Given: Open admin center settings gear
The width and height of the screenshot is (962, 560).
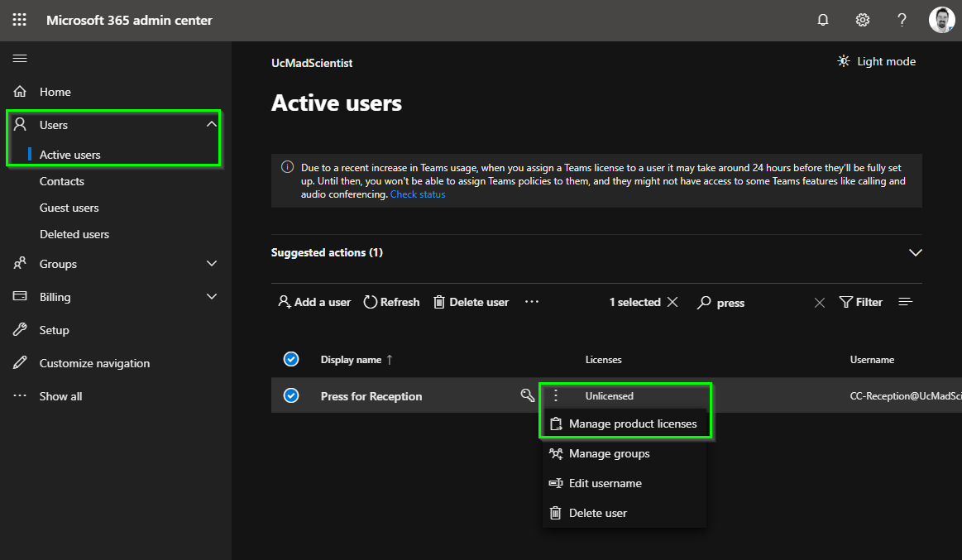Looking at the screenshot, I should pos(862,19).
